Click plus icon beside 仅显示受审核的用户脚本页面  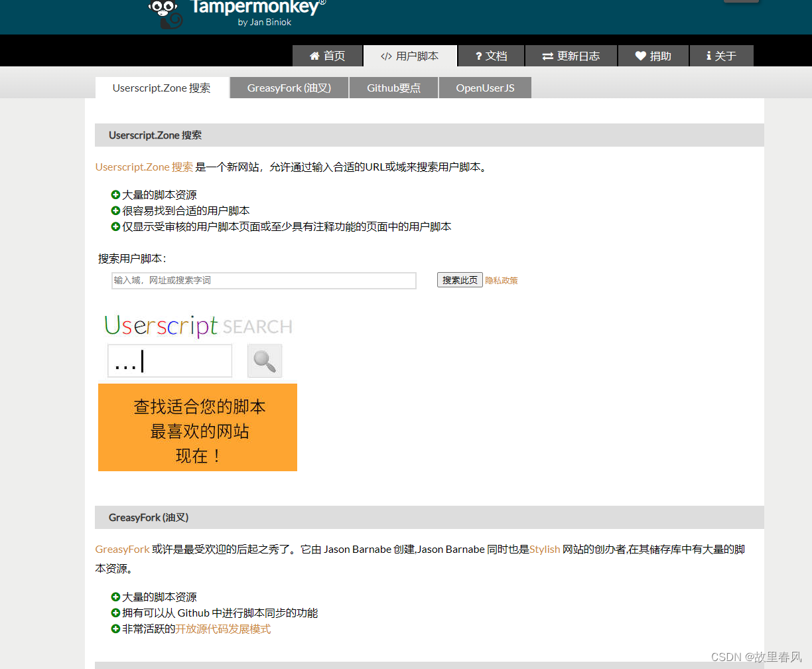click(x=115, y=227)
